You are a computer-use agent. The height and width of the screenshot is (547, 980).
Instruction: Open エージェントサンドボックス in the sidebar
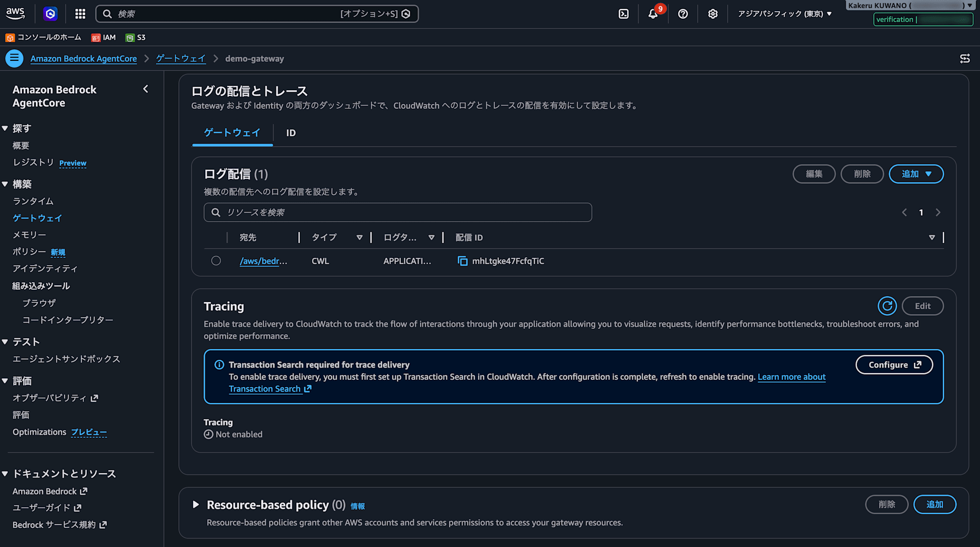66,359
